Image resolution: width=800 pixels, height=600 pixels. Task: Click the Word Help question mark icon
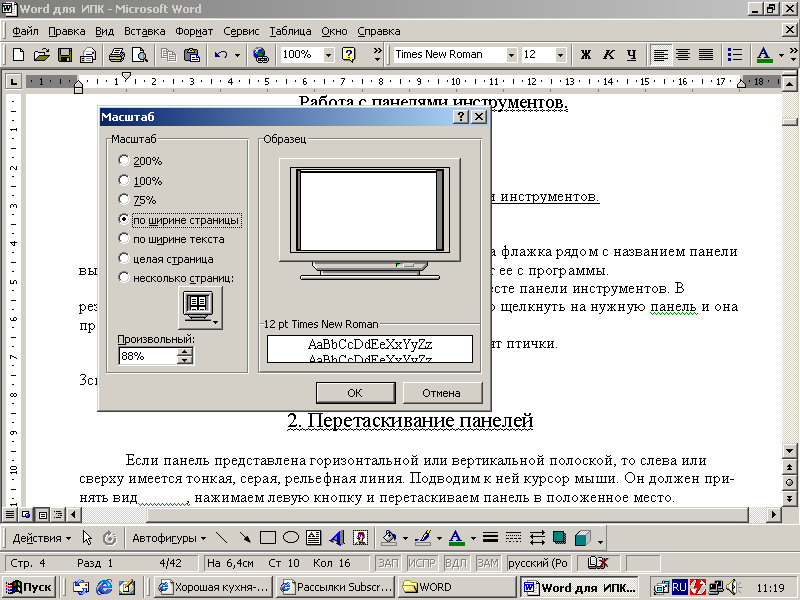pos(348,55)
